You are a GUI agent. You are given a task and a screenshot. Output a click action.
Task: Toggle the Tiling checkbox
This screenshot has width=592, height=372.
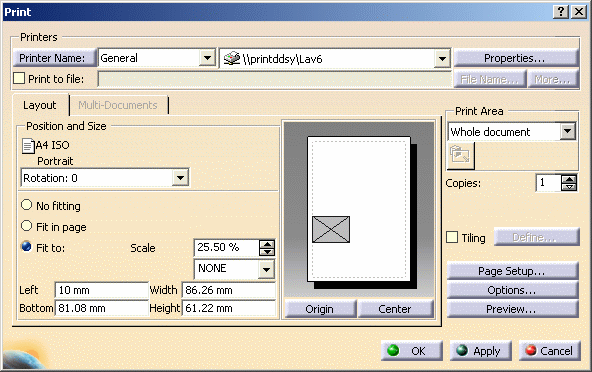tap(452, 237)
